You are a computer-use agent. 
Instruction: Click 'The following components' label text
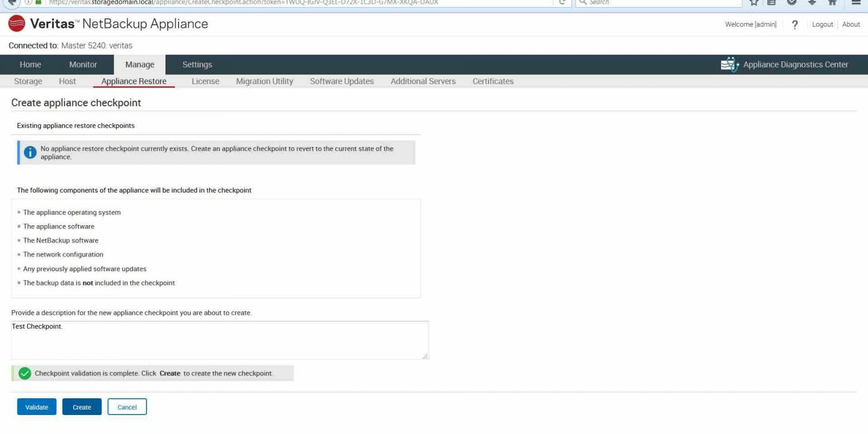click(134, 190)
